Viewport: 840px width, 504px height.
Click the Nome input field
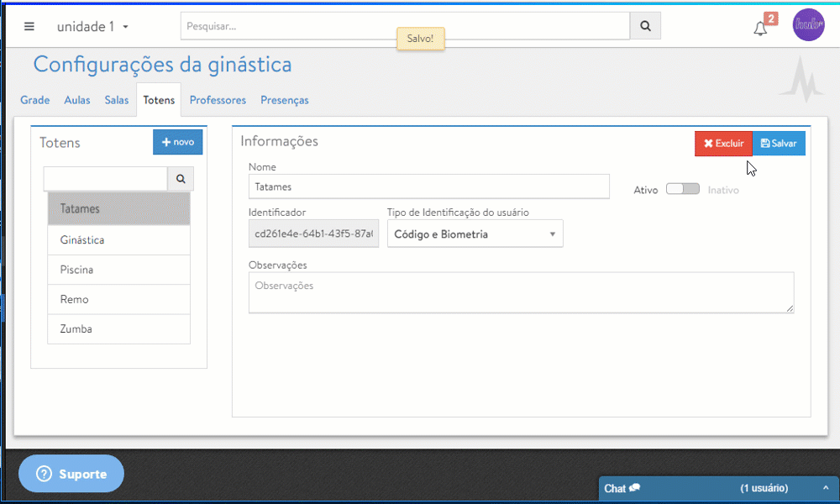428,186
